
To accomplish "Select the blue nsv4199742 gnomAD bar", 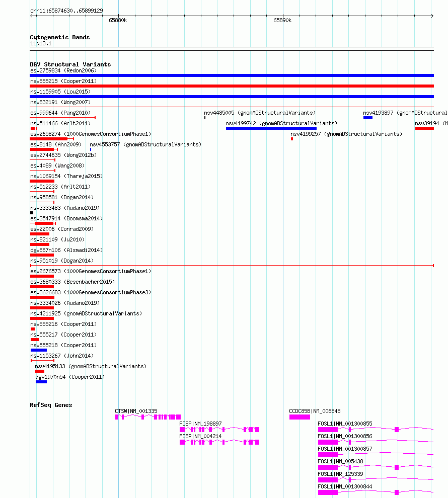I will [x=271, y=128].
